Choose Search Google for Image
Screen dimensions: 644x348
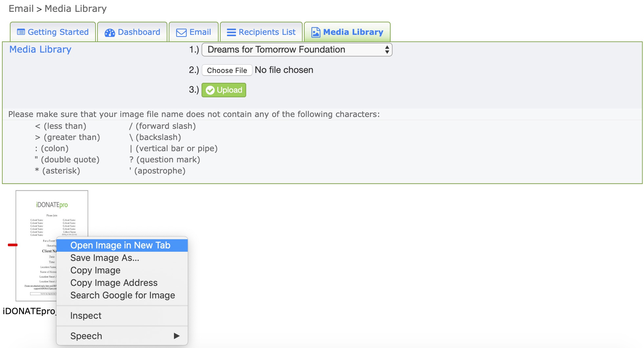coord(122,295)
